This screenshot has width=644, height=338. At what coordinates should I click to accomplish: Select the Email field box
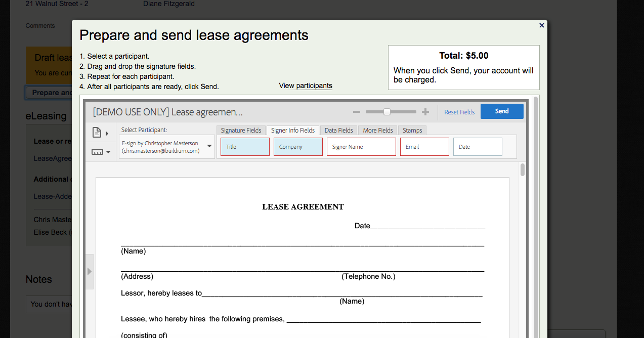click(424, 147)
